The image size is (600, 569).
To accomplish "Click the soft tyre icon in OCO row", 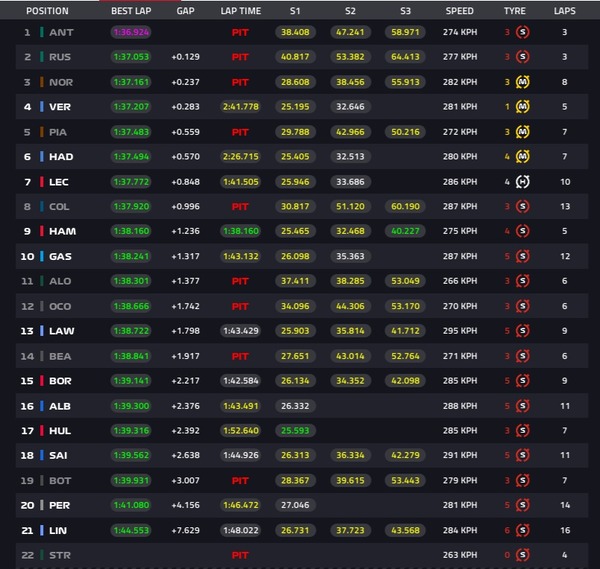I will 522,306.
